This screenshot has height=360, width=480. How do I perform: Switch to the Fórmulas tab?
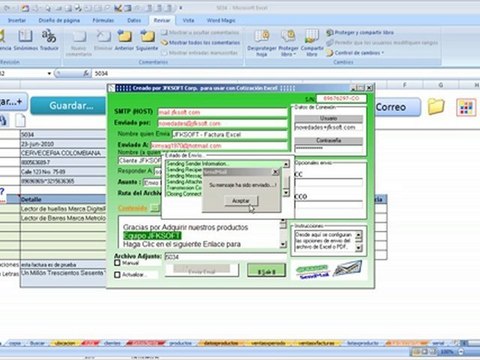click(x=103, y=20)
